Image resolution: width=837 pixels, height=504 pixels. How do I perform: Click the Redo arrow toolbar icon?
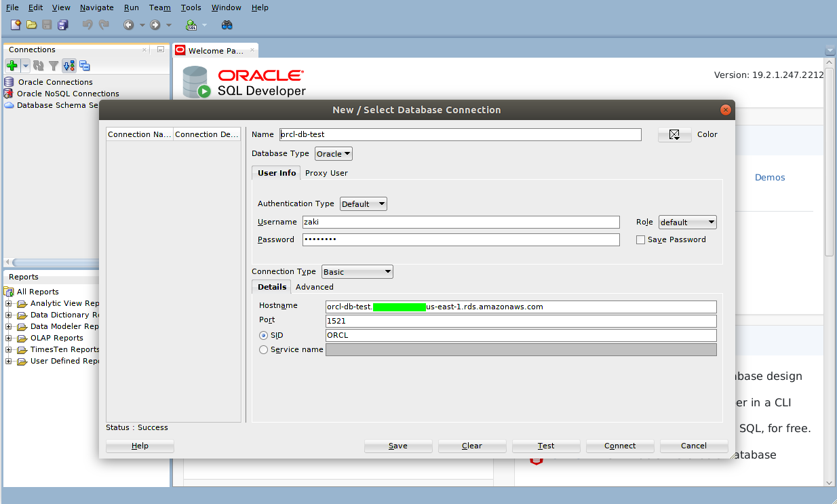click(x=104, y=25)
